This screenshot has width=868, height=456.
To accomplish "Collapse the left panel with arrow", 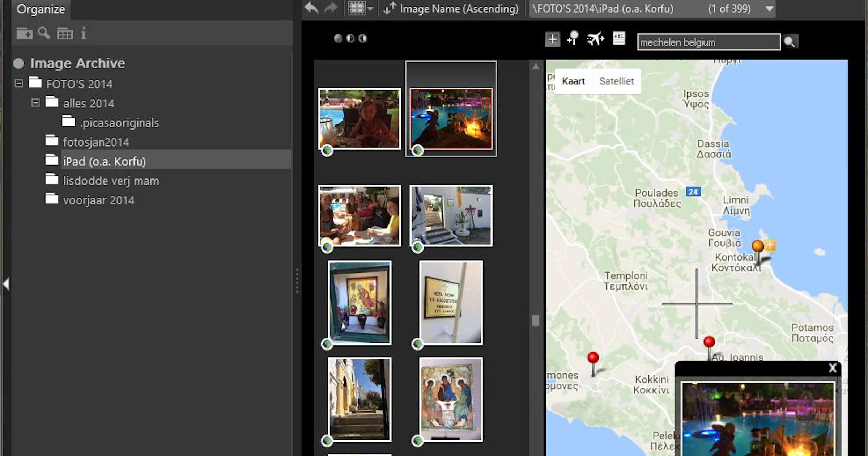I will click(6, 284).
